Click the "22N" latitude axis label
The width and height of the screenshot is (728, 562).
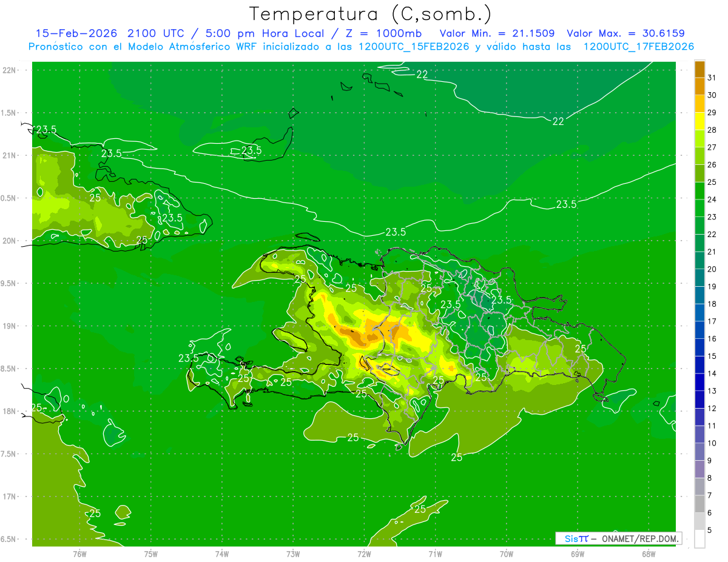(9, 70)
